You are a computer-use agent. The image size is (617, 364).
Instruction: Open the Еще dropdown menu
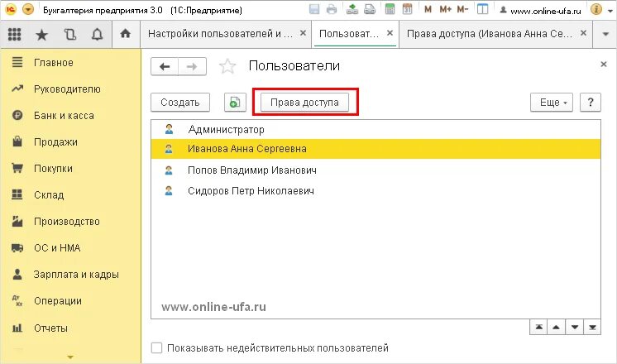552,103
